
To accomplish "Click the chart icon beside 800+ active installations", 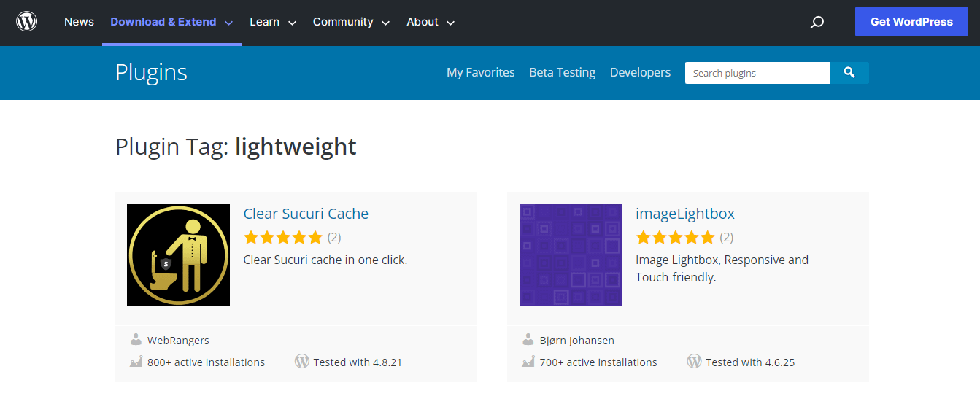I will coord(136,362).
